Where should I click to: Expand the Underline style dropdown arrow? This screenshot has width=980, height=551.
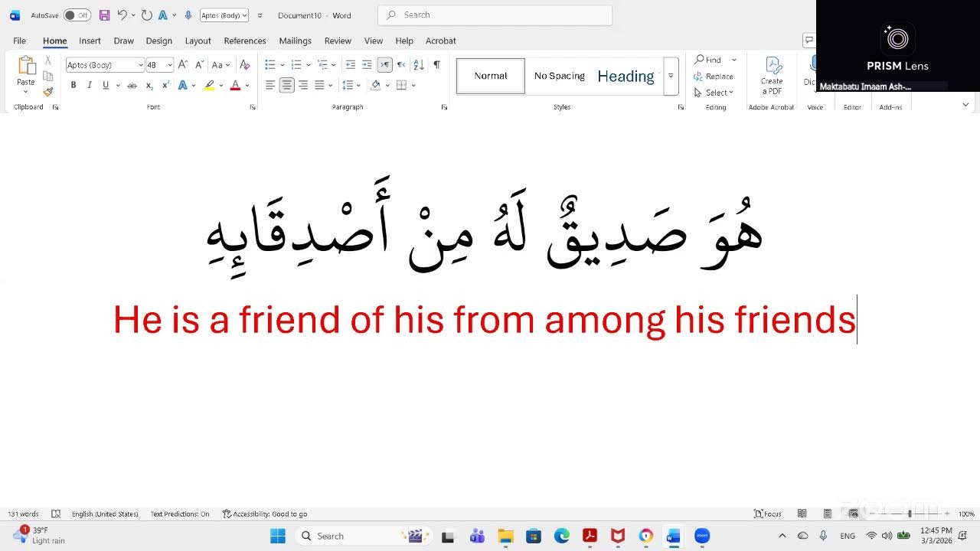click(116, 85)
